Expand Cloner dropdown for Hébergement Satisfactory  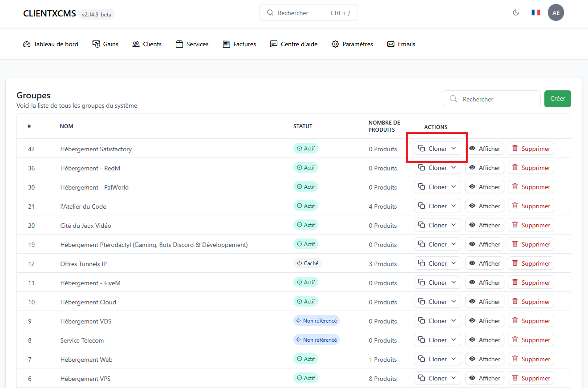tap(454, 149)
